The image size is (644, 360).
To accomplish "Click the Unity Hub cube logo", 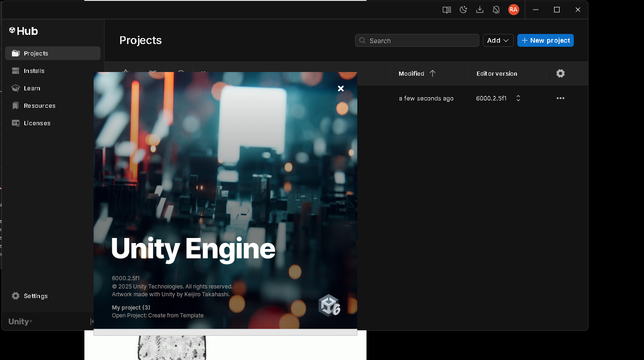I will click(12, 30).
